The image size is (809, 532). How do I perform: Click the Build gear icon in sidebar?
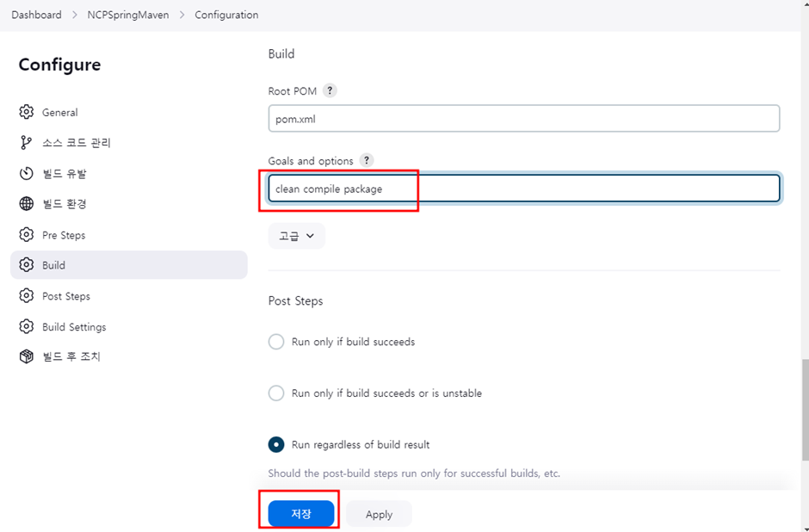[x=27, y=265]
